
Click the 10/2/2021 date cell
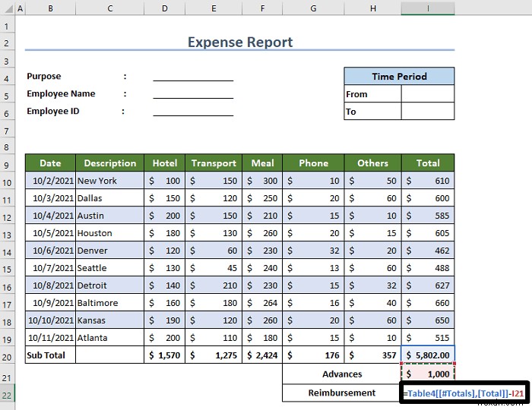pos(51,181)
